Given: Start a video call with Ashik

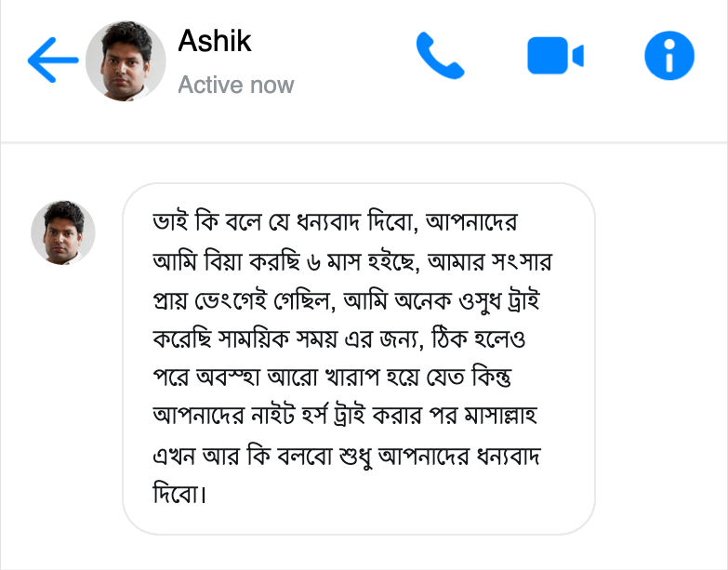Looking at the screenshot, I should coord(554,57).
